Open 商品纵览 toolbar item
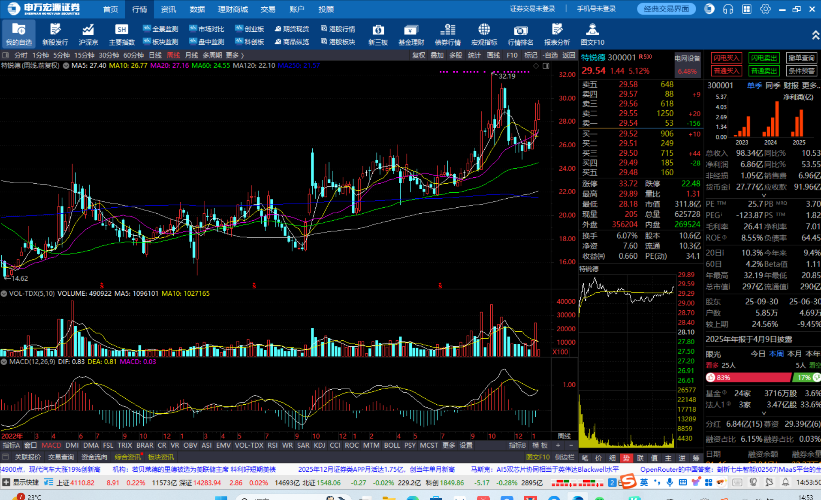Screen dimensions: 821x500 (x=292, y=42)
